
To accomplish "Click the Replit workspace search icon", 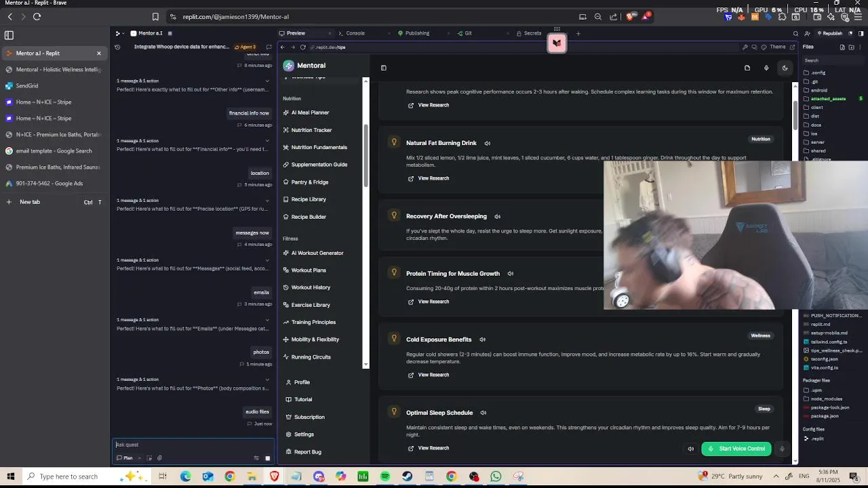I will [x=796, y=33].
